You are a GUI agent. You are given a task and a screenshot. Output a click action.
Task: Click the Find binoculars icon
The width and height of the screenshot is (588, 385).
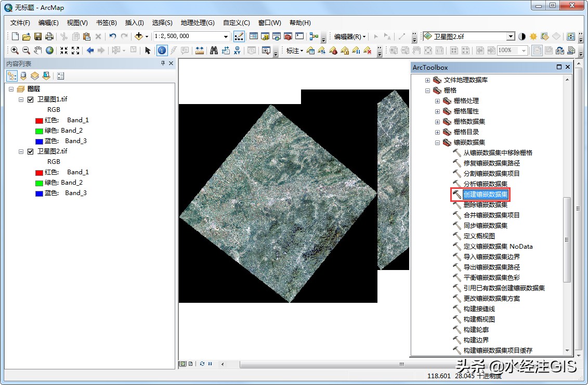tap(215, 50)
